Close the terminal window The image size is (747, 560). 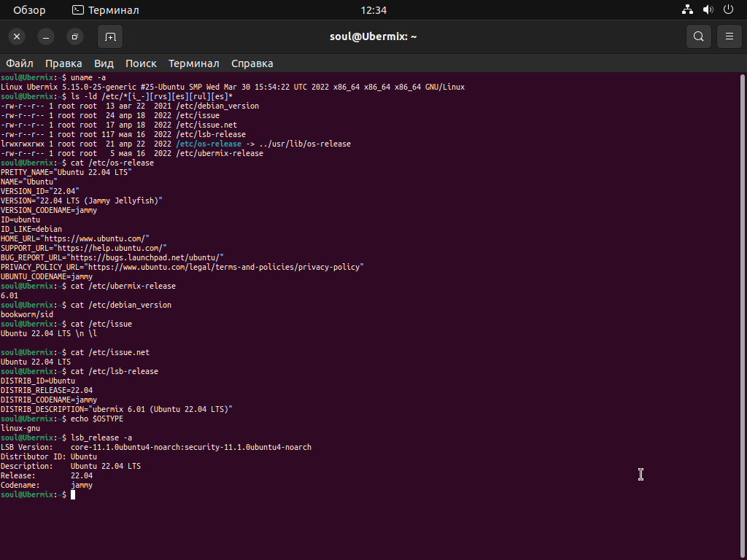pyautogui.click(x=17, y=36)
